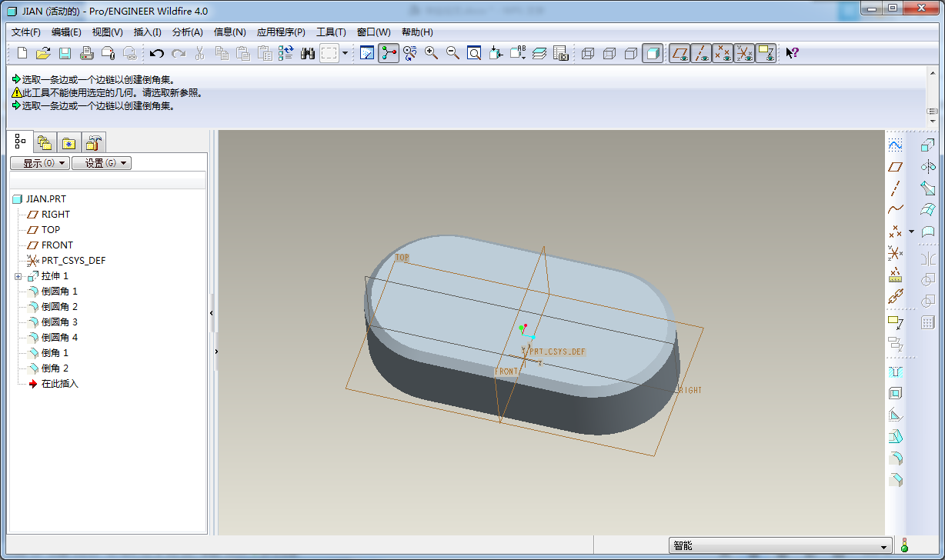Click the Zoom In magnifier icon
945x560 pixels.
[431, 53]
